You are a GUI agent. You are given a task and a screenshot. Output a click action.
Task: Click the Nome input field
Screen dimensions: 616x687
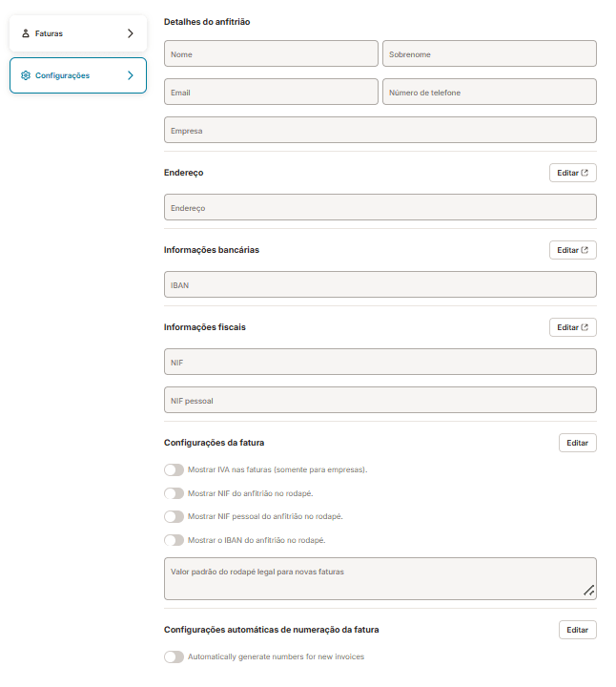pos(271,53)
